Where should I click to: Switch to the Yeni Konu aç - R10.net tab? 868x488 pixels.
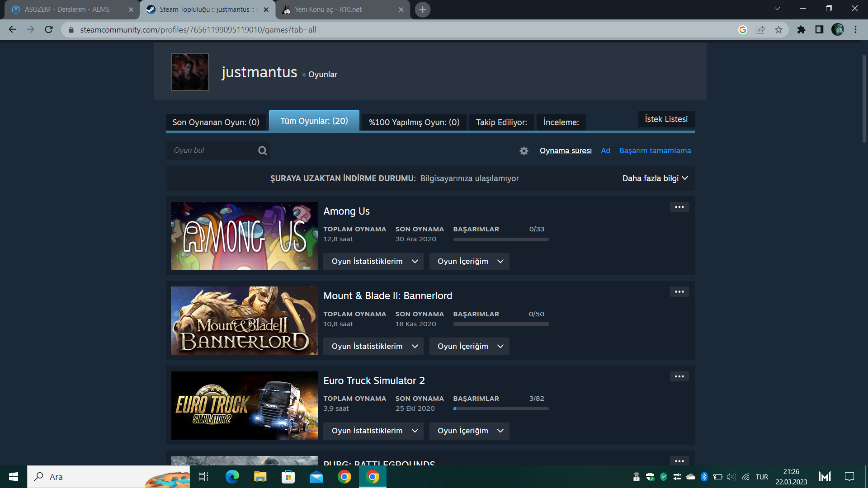(x=343, y=9)
